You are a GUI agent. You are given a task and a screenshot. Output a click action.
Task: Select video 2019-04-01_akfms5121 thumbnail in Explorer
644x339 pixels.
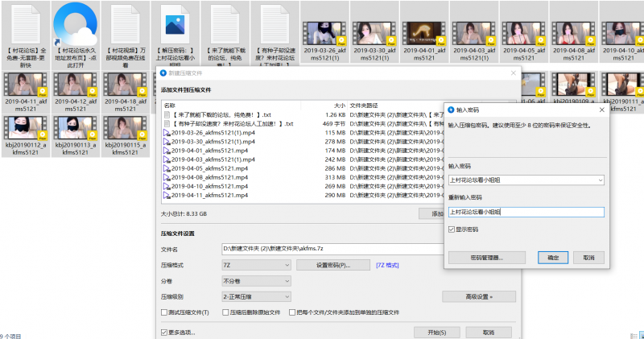click(424, 34)
